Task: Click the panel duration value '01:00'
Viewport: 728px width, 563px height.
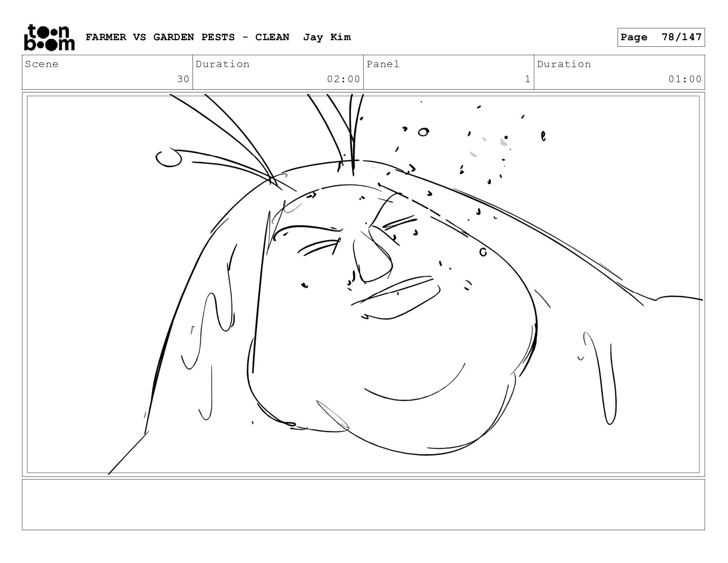Action: coord(685,79)
